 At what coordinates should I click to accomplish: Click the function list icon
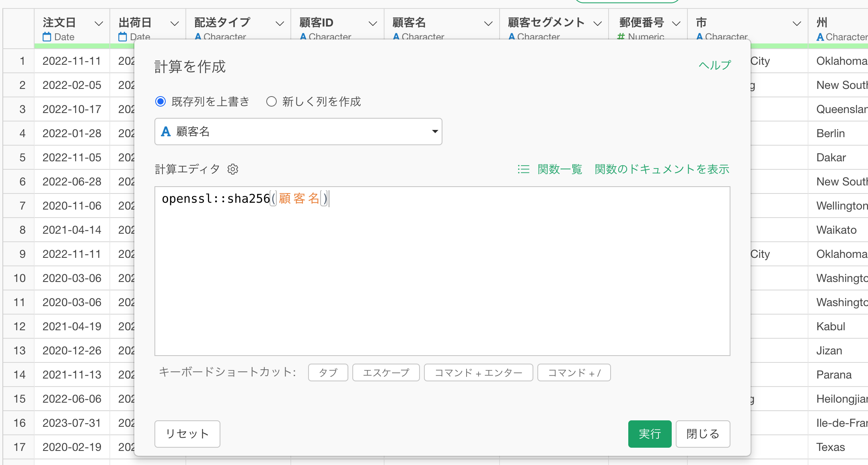(523, 169)
